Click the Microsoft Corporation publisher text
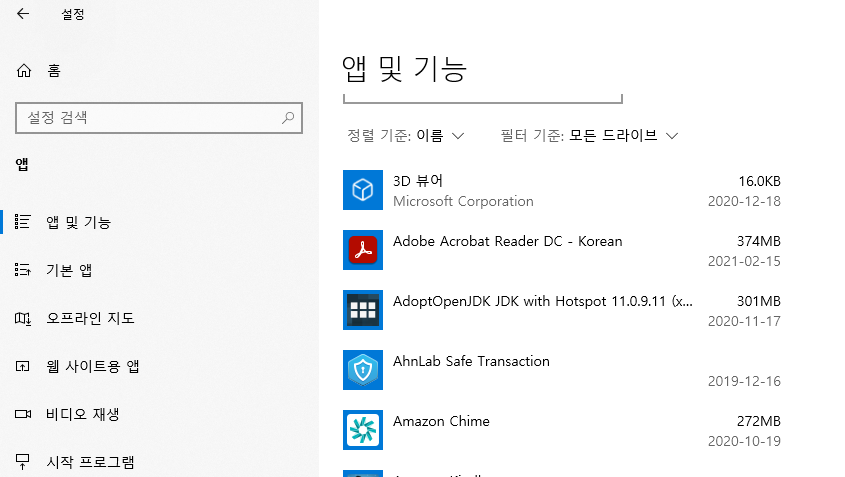845x477 pixels. [463, 201]
